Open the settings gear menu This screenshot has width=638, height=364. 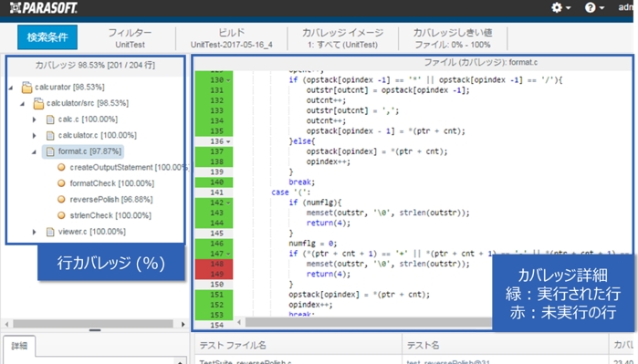[560, 7]
